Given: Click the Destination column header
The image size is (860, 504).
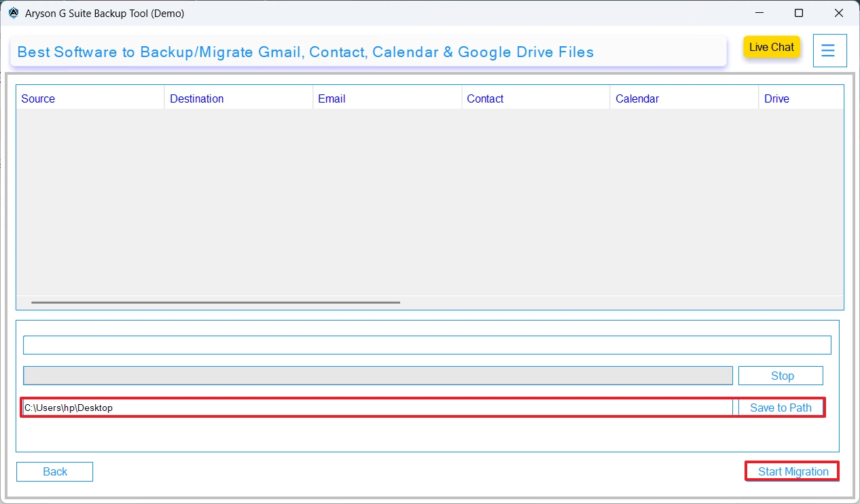Looking at the screenshot, I should tap(239, 98).
